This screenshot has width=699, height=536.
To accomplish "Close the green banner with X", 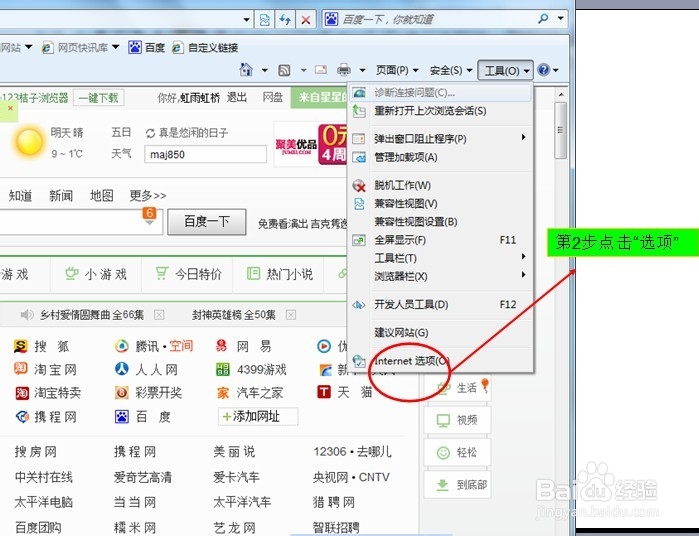I will pyautogui.click(x=10, y=108).
